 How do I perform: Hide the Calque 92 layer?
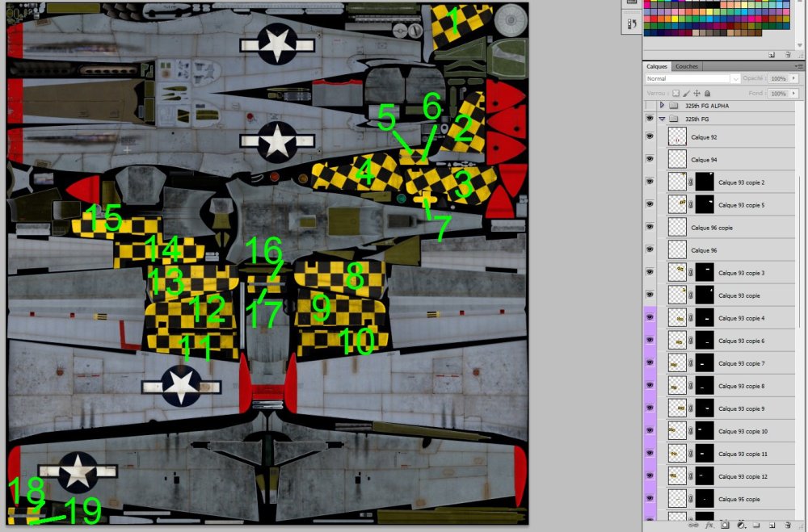(x=650, y=136)
